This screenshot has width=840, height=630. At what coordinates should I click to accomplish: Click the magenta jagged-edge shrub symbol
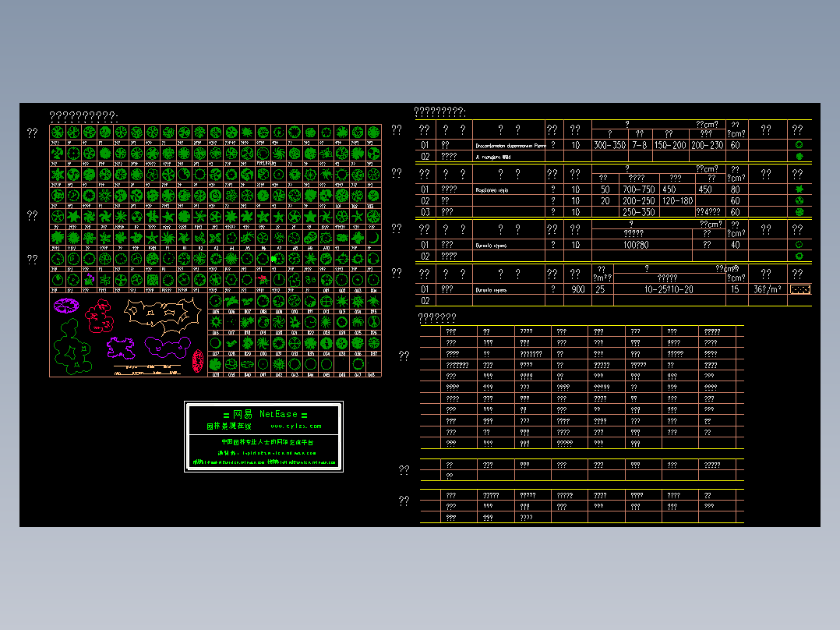point(121,348)
